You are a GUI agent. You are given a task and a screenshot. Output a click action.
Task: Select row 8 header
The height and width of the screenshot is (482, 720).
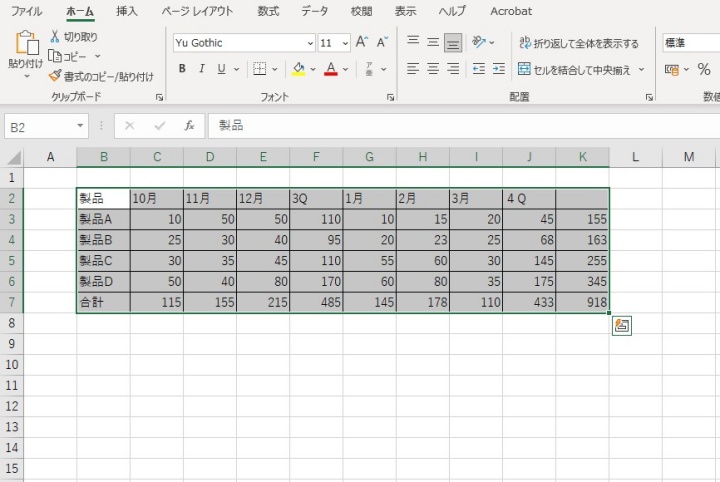click(11, 323)
